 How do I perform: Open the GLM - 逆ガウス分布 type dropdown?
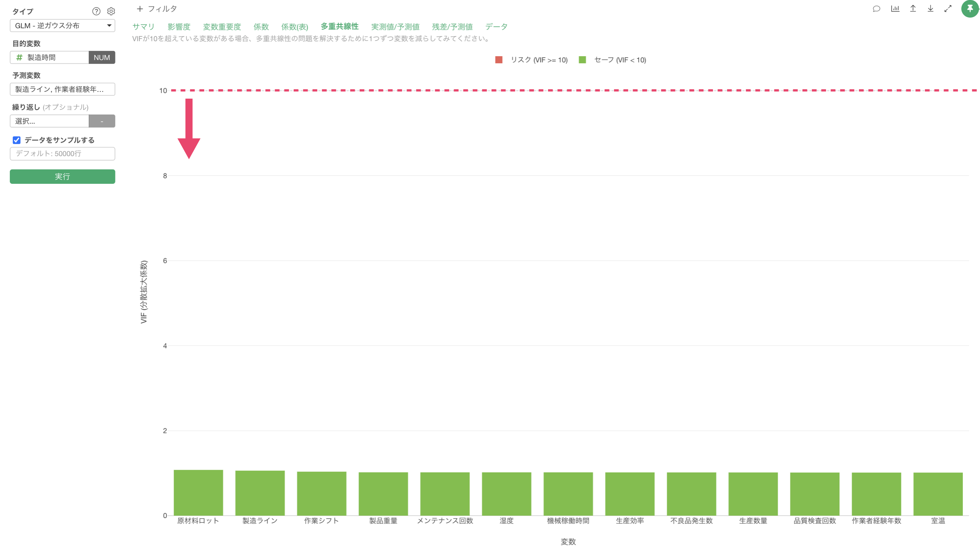[x=63, y=25]
